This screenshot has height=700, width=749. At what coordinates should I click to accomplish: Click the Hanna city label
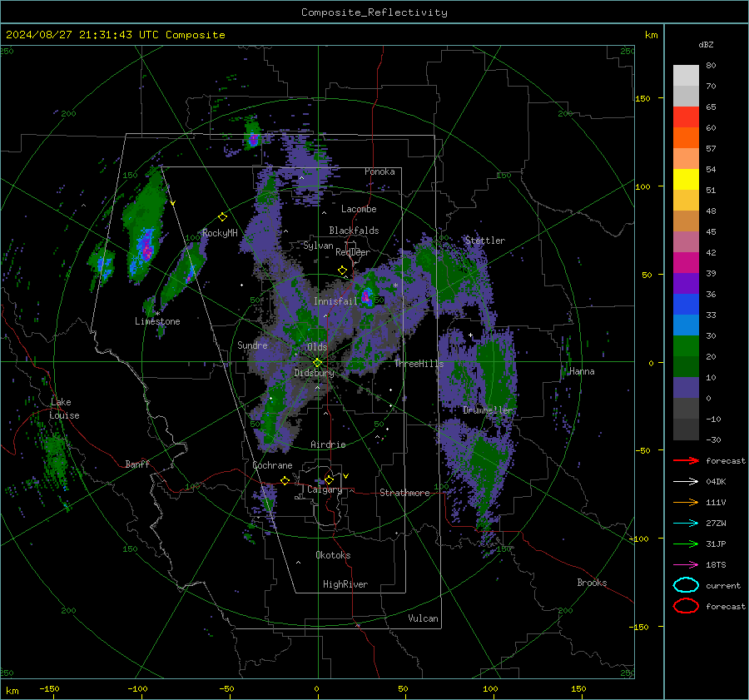[582, 371]
